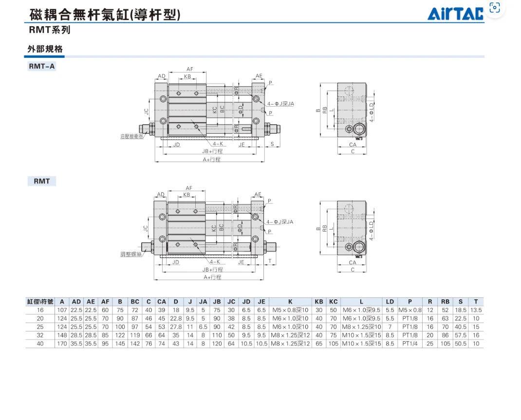Image resolution: width=521 pixels, height=420 pixels.
Task: Click the A value 148
Action: coord(62,335)
